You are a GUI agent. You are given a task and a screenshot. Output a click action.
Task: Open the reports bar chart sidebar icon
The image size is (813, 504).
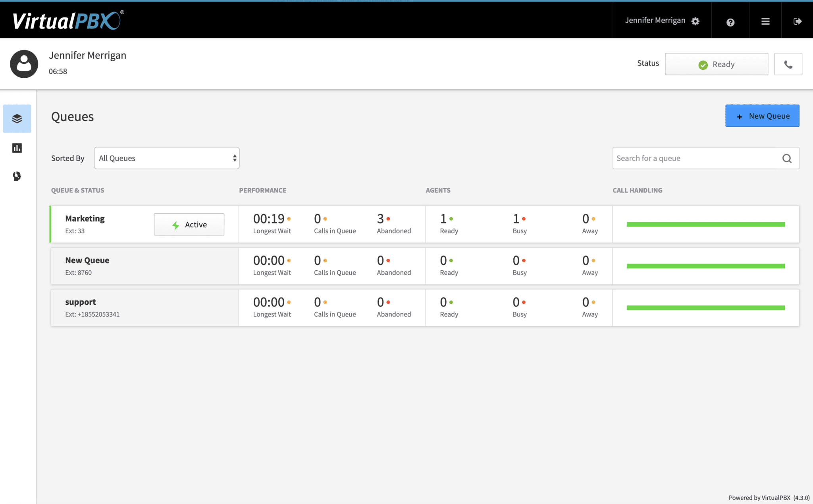click(17, 148)
